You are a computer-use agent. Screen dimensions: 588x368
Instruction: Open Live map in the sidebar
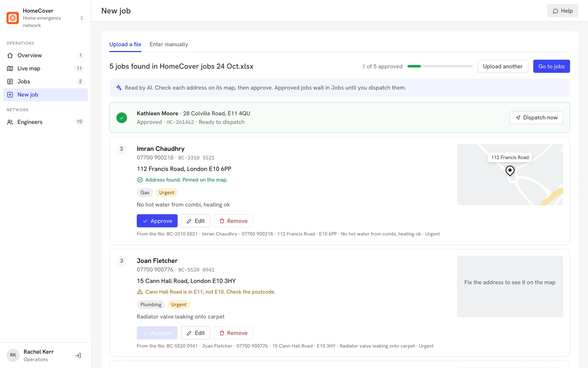pyautogui.click(x=45, y=68)
